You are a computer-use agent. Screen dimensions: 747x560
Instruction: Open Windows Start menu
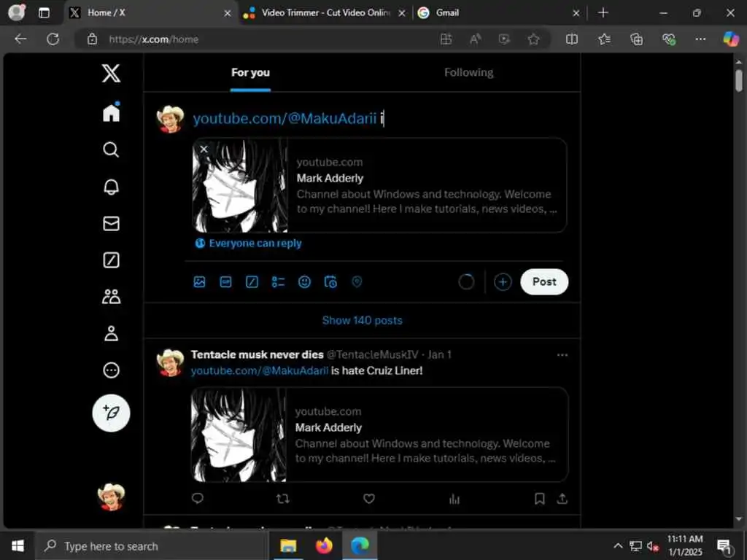tap(18, 545)
